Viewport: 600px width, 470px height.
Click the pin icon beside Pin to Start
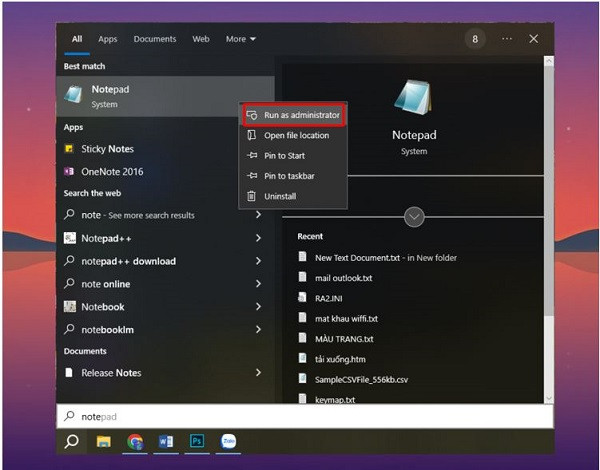252,155
